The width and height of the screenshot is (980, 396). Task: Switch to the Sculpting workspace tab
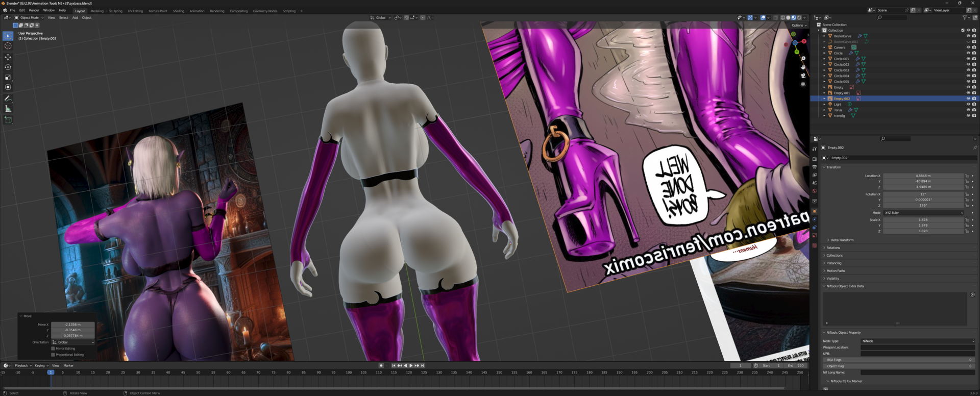(115, 11)
